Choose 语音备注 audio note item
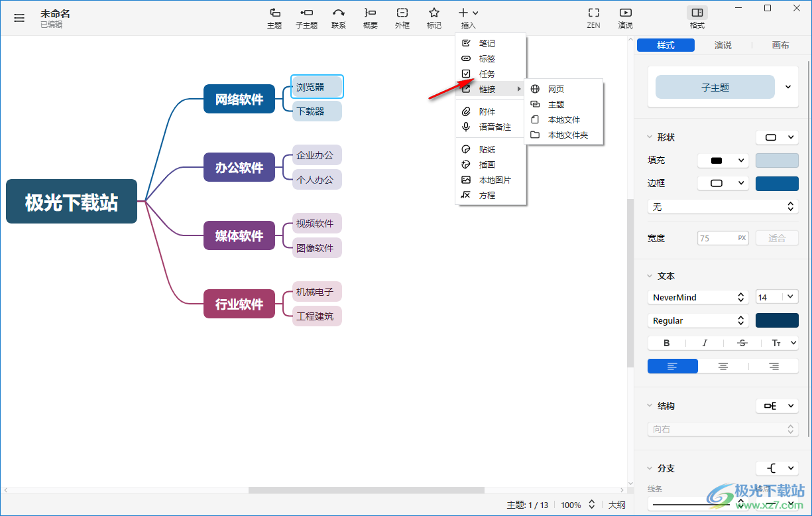This screenshot has height=516, width=812. click(491, 127)
